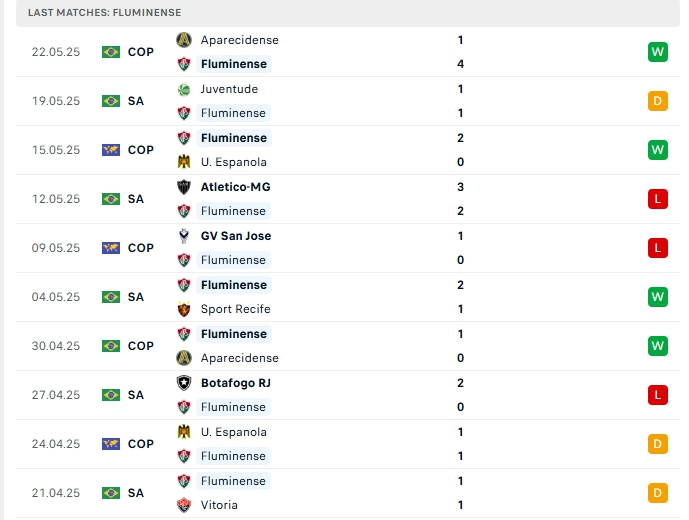Click U. Espanola crest in 15.05.25 match

(x=183, y=162)
